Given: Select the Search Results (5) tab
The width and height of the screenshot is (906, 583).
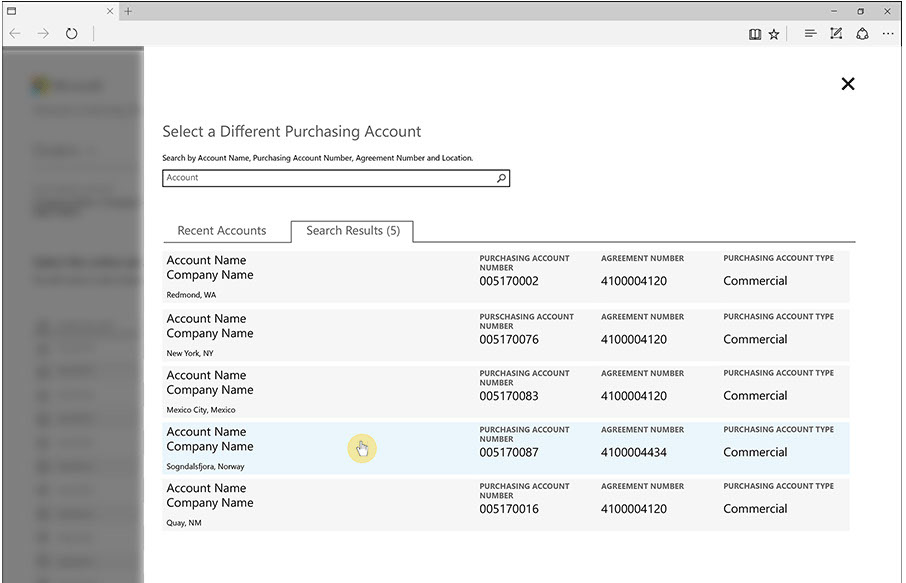Looking at the screenshot, I should [x=352, y=231].
